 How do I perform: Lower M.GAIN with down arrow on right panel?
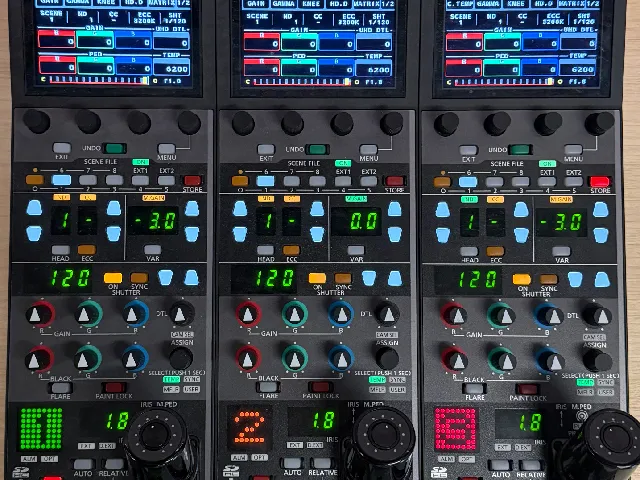600,236
